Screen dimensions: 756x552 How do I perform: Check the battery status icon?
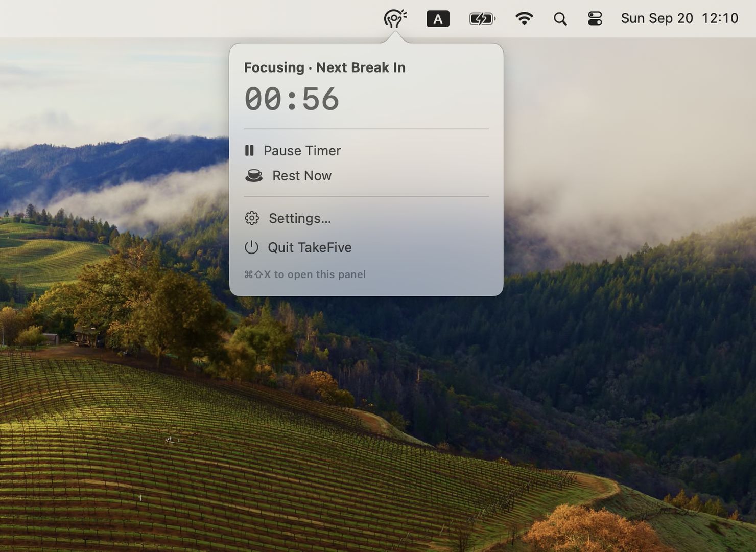(482, 19)
